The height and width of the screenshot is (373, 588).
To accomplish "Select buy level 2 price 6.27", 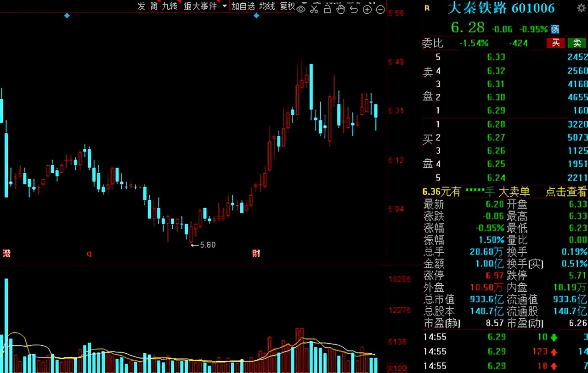I will point(496,137).
